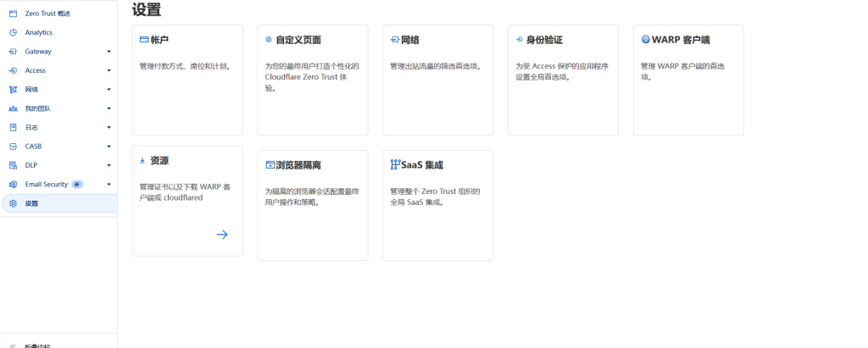Click the collapse sidebar double-chevron icon
Viewport: 868px width, 348px height.
pos(14,346)
